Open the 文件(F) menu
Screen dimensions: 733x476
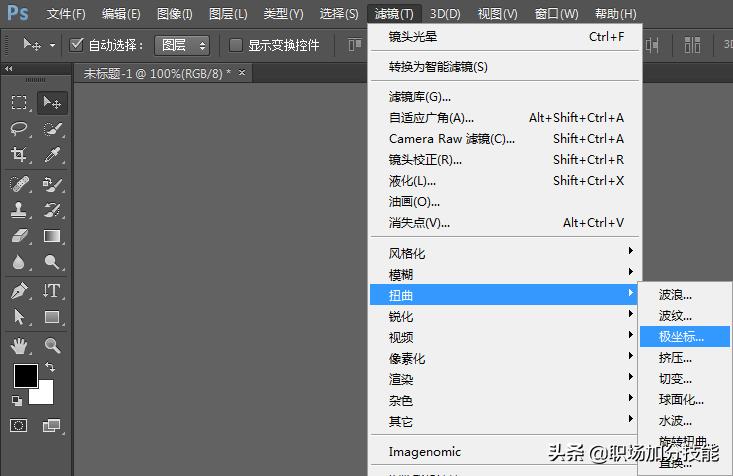[66, 14]
